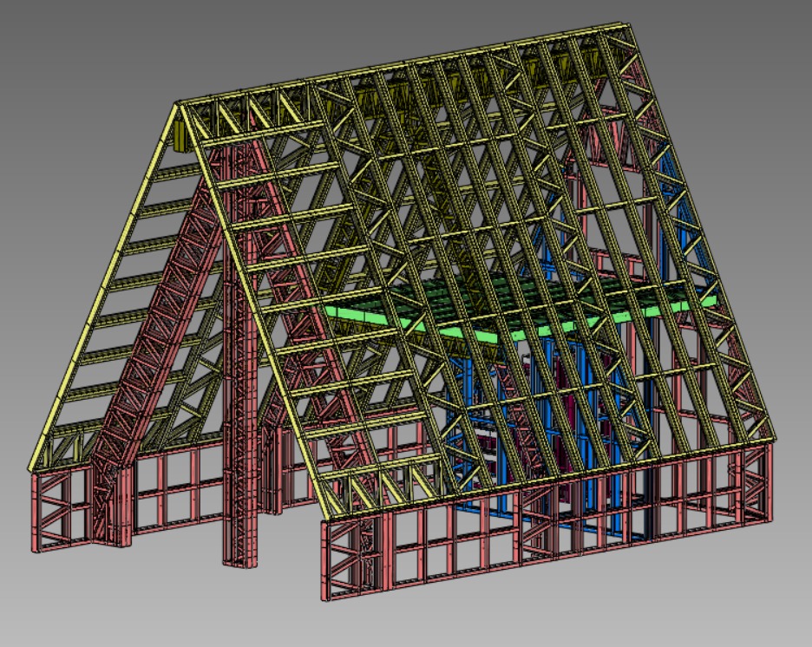The image size is (812, 647).
Task: Select the yellow box under the left ridge end
Action: pos(180,136)
